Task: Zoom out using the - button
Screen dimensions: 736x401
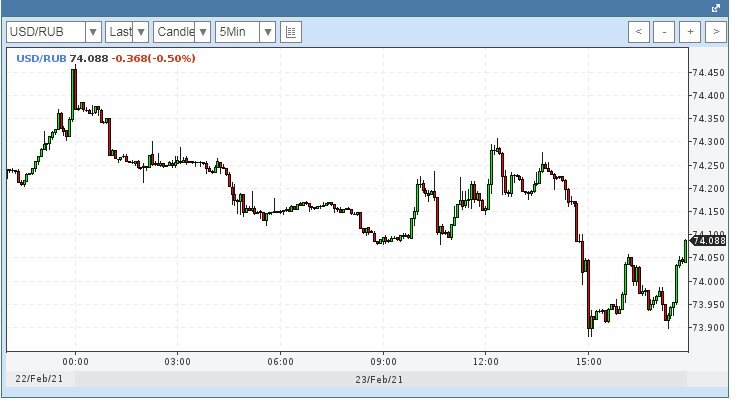Action: pos(664,32)
